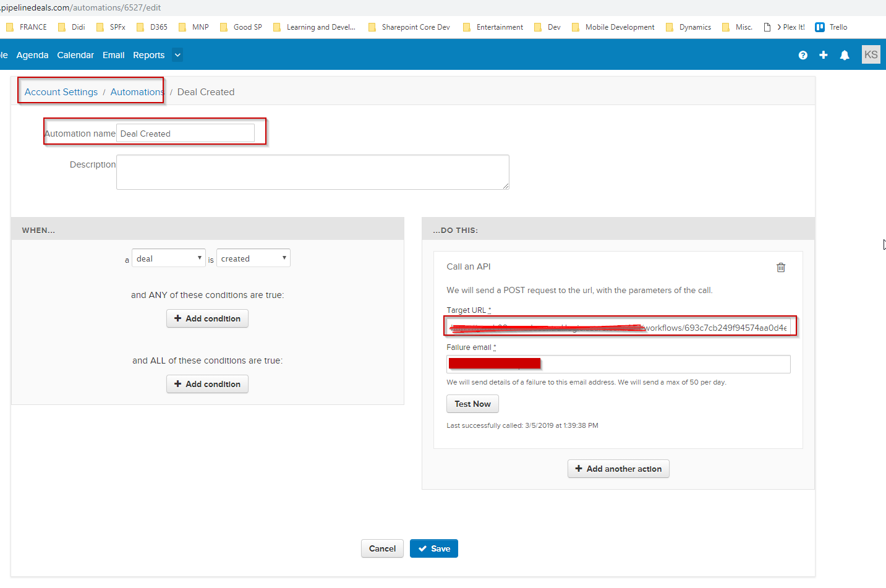Open the Trello bookmark
The image size is (886, 588).
point(831,27)
